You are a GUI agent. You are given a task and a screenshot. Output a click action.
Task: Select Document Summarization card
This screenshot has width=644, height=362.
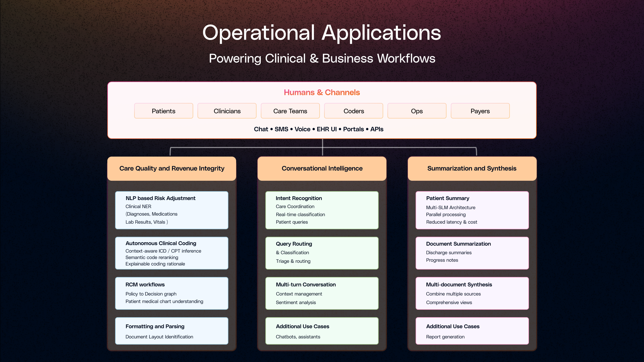(472, 253)
